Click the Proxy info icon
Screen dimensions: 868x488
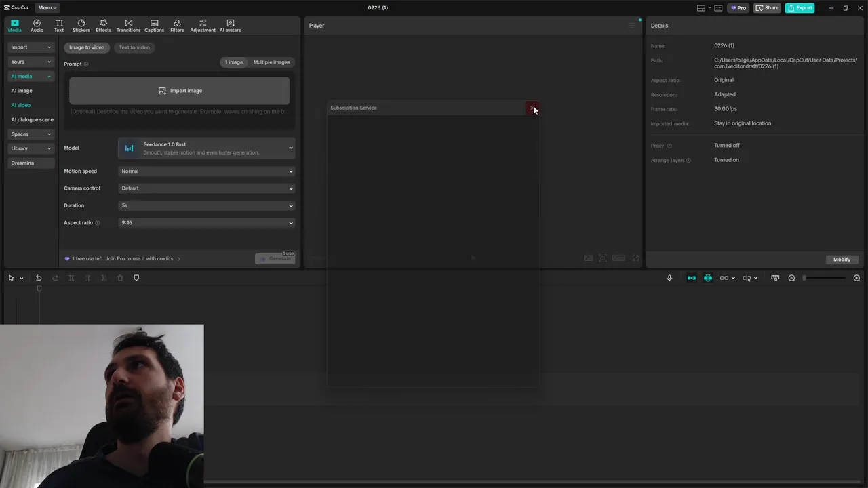tap(669, 146)
